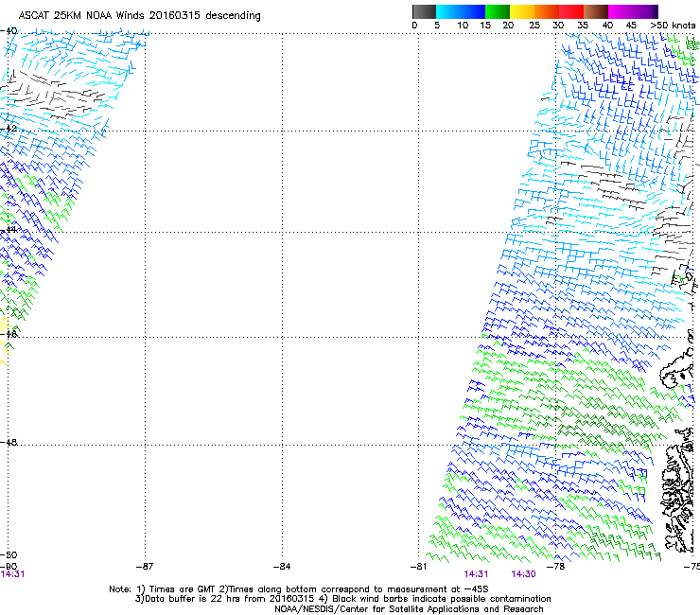This screenshot has width=700, height=615.
Task: Click the legend value '10'
Action: point(463,26)
